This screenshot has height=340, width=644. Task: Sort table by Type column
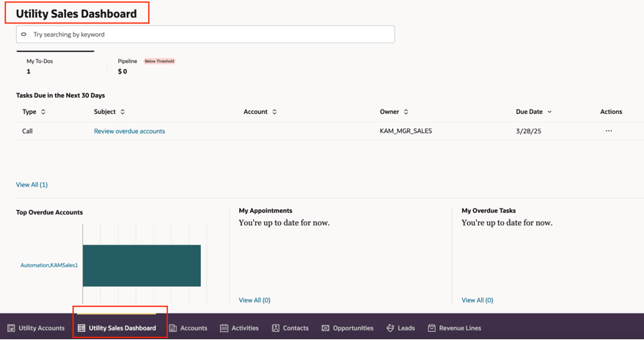coord(43,112)
